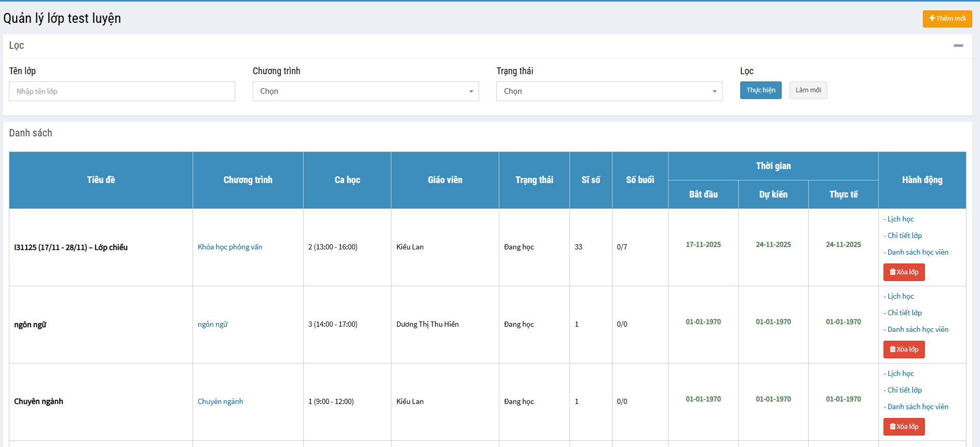Viewport: 980px width, 447px height.
Task: Open the Chương trình dropdown
Action: tap(365, 91)
